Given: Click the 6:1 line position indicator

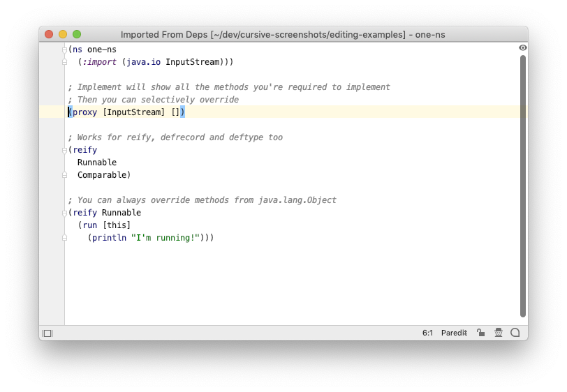Looking at the screenshot, I should 427,333.
